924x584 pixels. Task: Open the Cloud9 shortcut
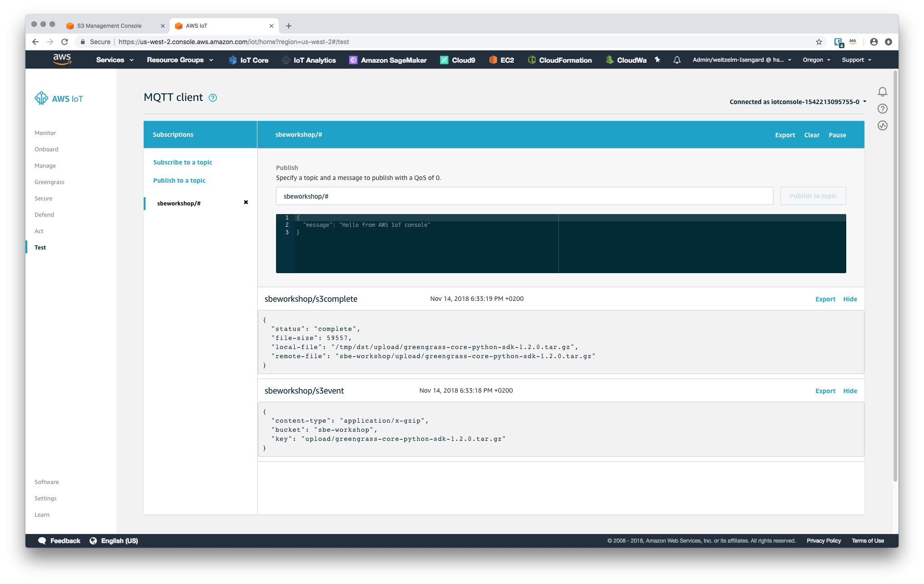[458, 60]
